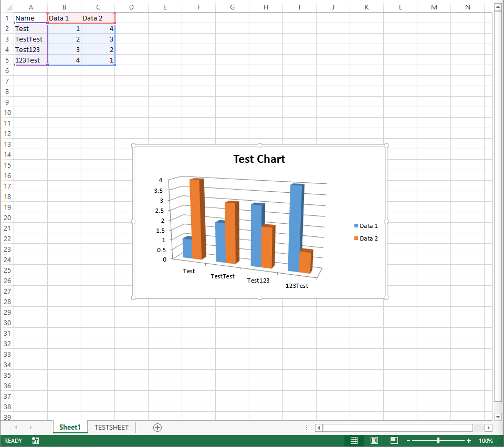Select the Test Chart title

click(259, 159)
